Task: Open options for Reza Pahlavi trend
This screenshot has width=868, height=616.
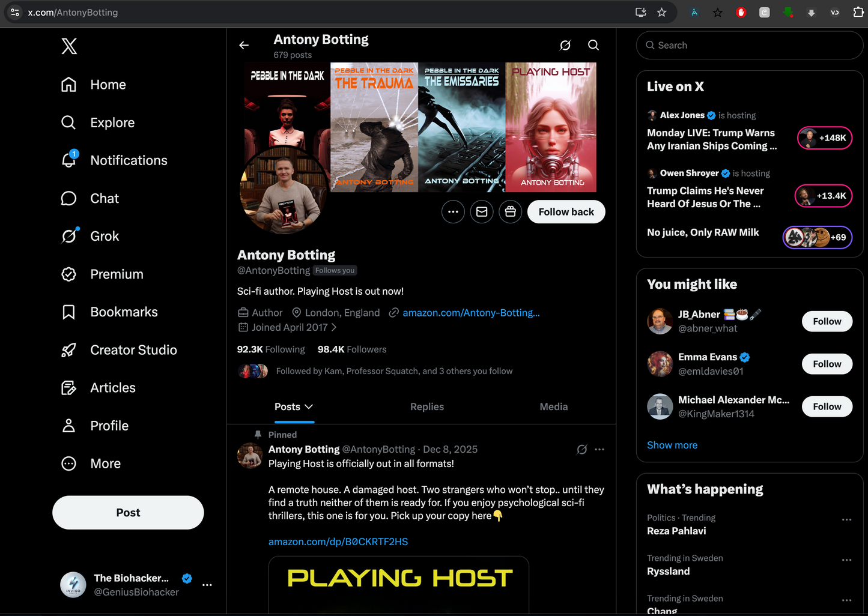Action: pyautogui.click(x=847, y=519)
